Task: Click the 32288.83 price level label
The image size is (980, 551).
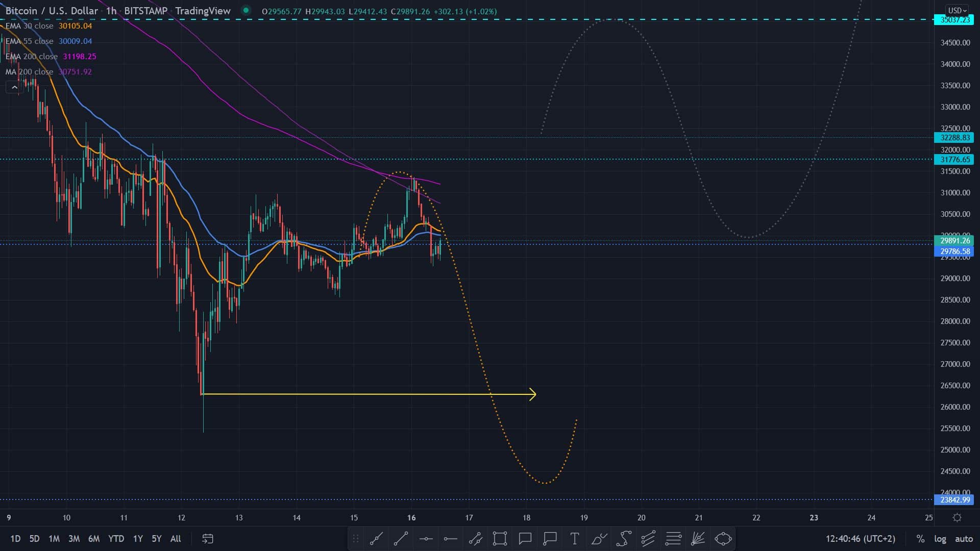Action: coord(953,138)
